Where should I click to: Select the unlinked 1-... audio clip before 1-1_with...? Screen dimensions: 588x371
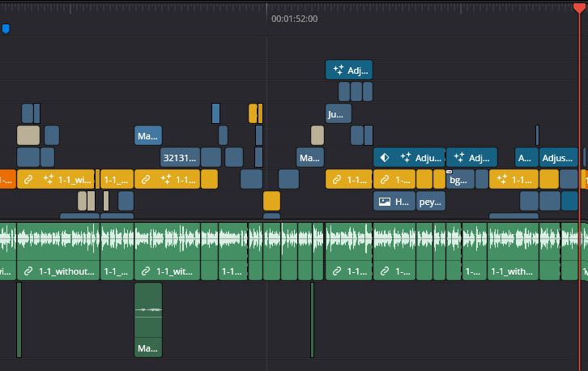coord(475,251)
